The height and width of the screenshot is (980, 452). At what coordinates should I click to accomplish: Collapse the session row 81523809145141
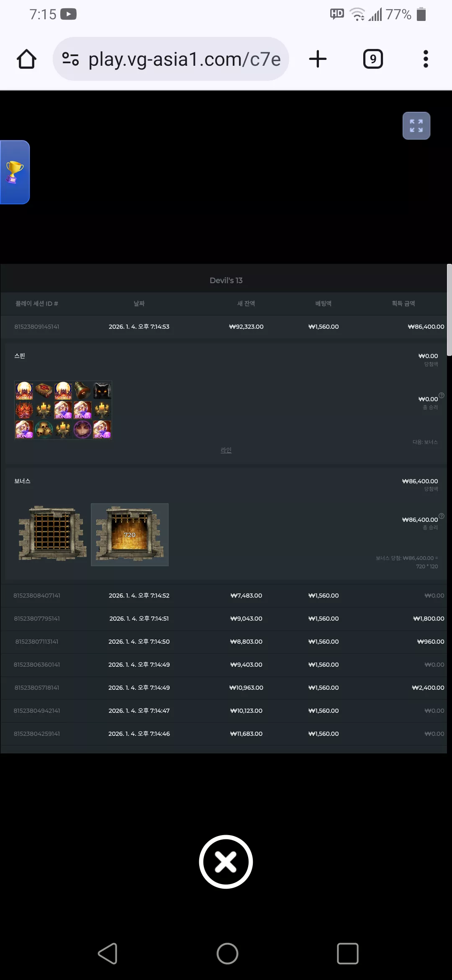click(x=223, y=327)
